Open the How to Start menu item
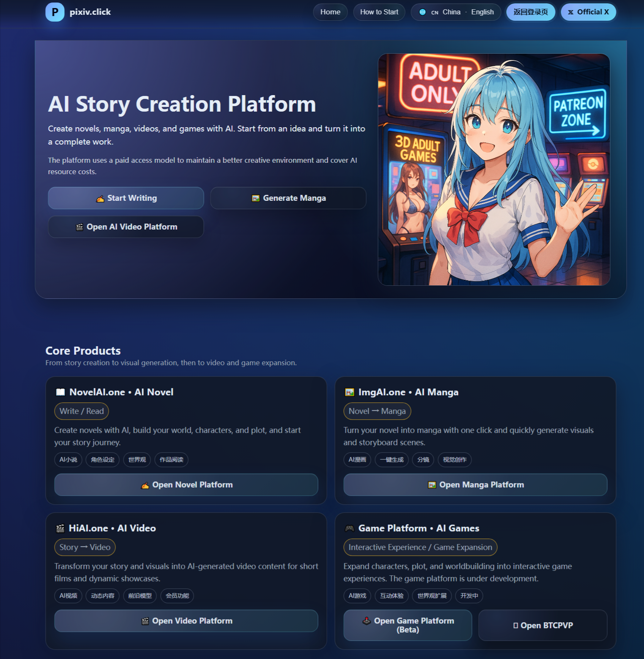Viewport: 644px width, 659px height. pyautogui.click(x=379, y=12)
